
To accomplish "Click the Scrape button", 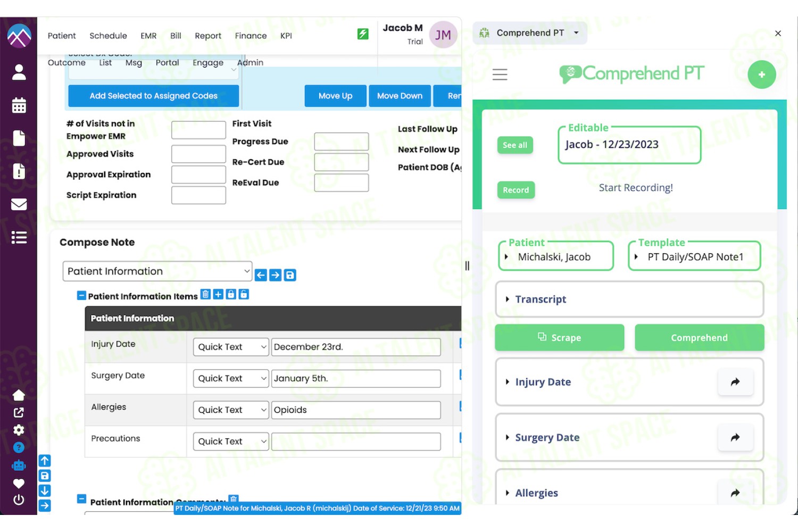I will click(x=559, y=338).
